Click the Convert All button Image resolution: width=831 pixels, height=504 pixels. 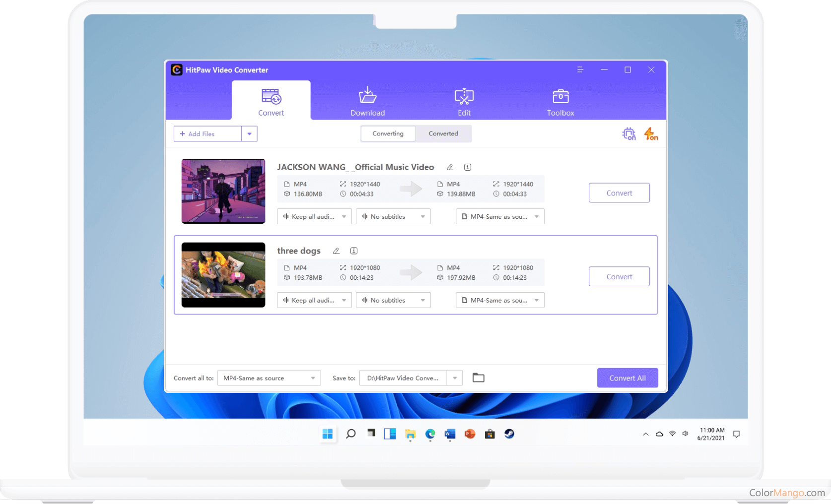click(x=627, y=378)
